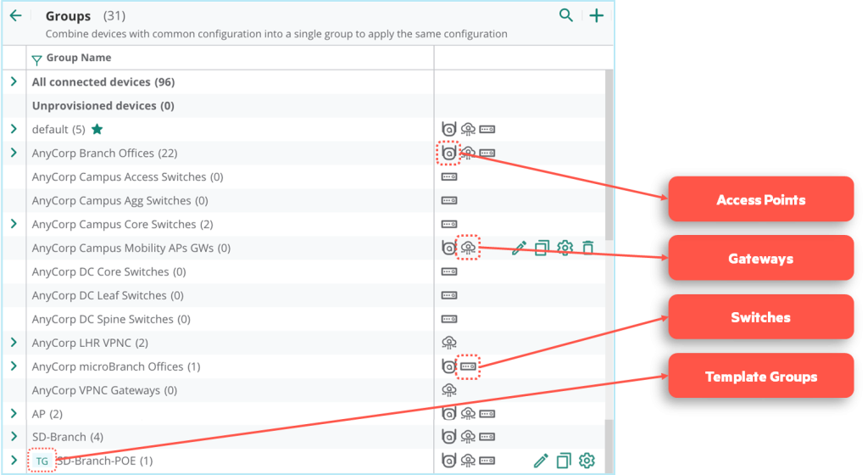
Task: Click the filter icon by Group Name
Action: (x=36, y=59)
